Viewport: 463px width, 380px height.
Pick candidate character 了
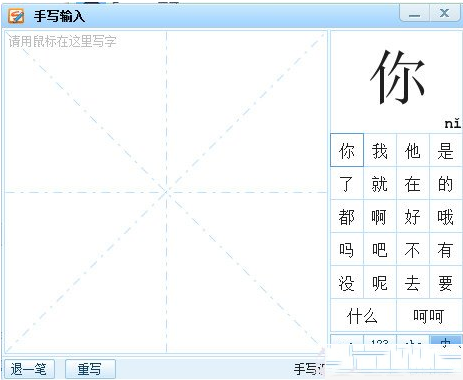[x=347, y=184]
